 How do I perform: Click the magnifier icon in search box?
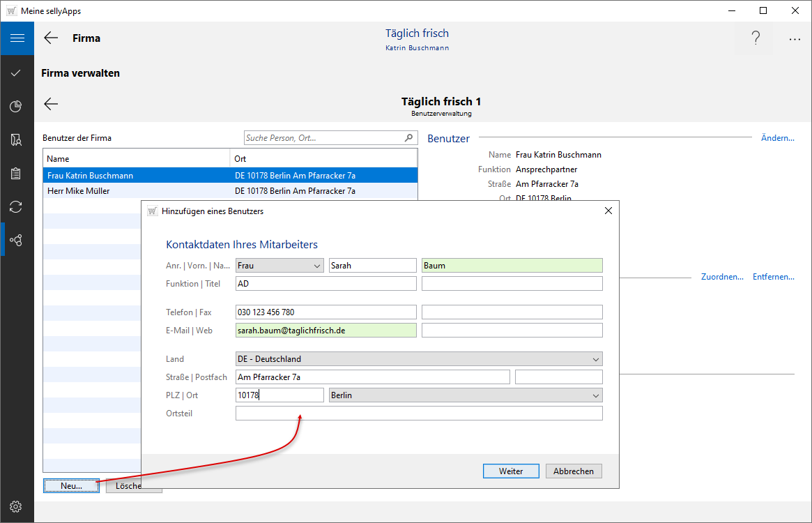click(x=409, y=138)
